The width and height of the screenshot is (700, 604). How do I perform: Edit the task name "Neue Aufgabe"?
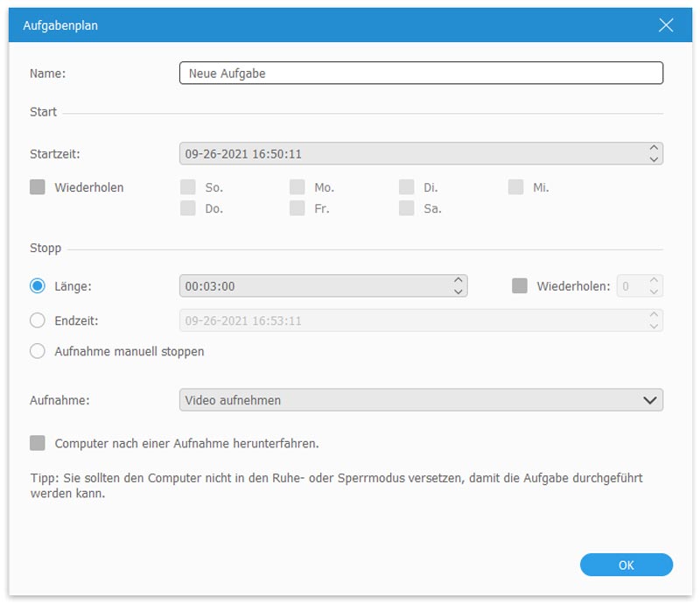tap(420, 73)
